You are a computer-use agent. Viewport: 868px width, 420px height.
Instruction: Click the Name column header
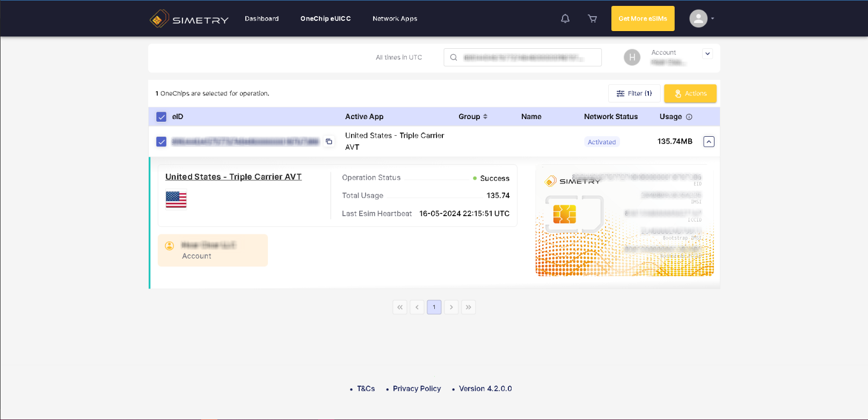pos(531,117)
